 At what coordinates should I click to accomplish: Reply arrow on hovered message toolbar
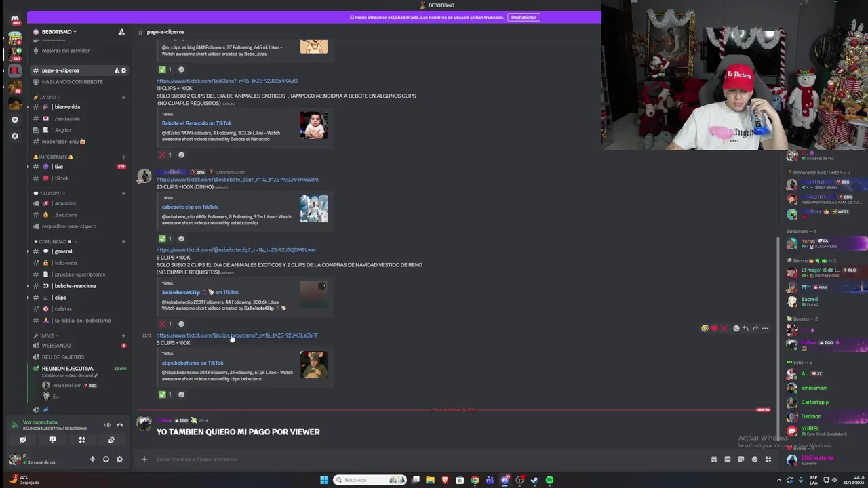[x=745, y=329]
